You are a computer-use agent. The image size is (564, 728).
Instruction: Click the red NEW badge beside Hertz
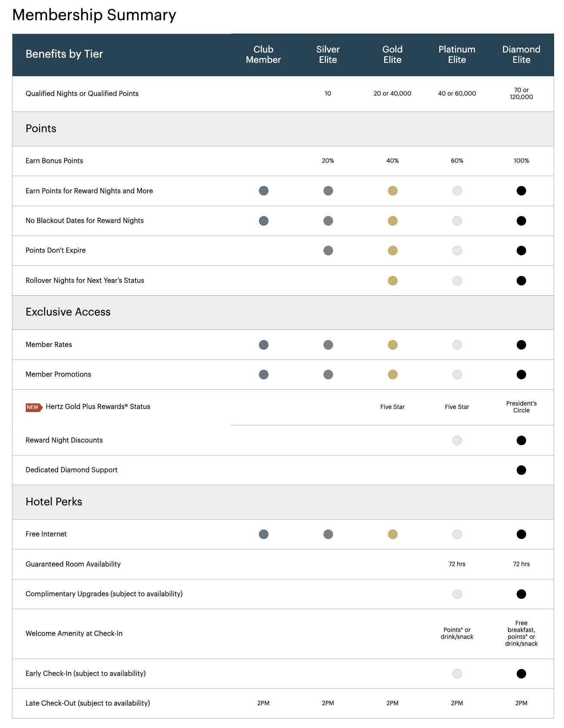[x=34, y=407]
